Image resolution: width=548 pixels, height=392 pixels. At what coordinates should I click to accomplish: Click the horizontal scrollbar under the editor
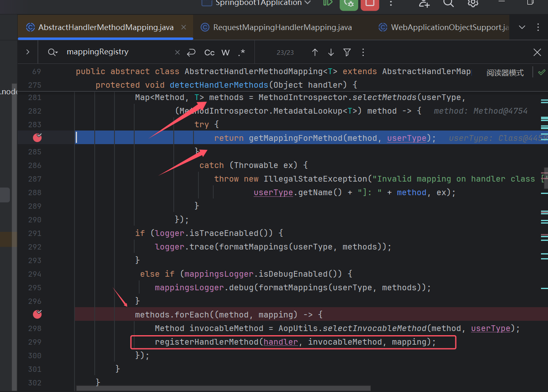pos(224,388)
